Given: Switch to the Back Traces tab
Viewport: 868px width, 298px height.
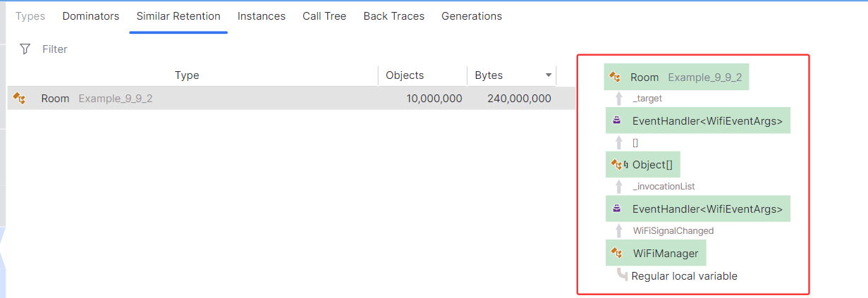Looking at the screenshot, I should (x=394, y=15).
